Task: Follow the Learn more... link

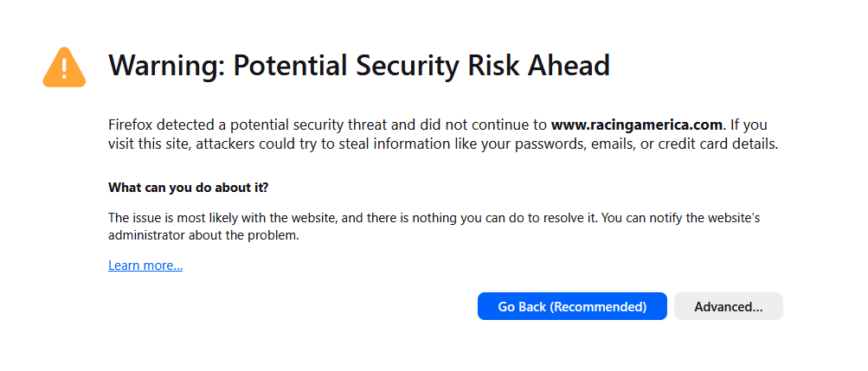Action: 145,265
